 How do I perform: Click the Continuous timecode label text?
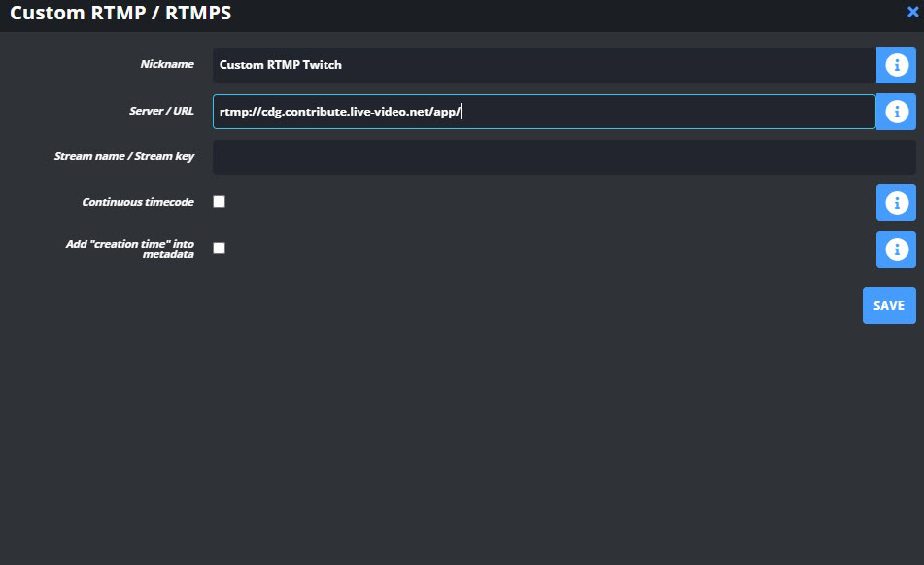(x=138, y=202)
